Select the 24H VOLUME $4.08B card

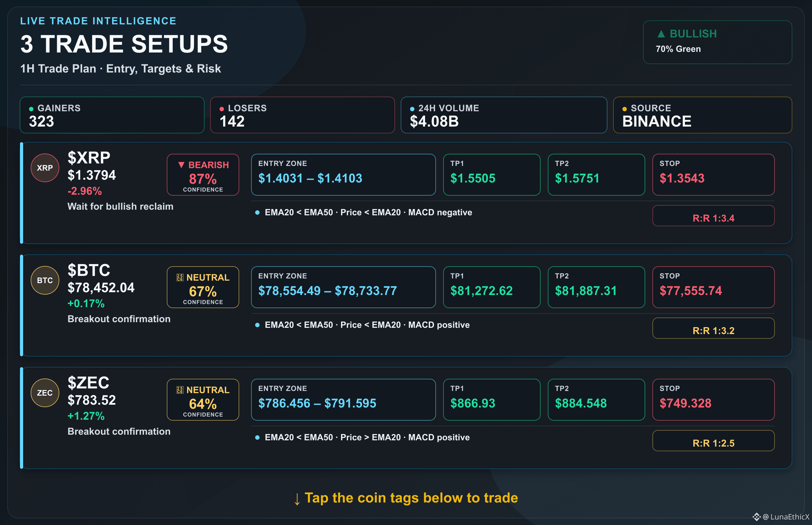504,115
